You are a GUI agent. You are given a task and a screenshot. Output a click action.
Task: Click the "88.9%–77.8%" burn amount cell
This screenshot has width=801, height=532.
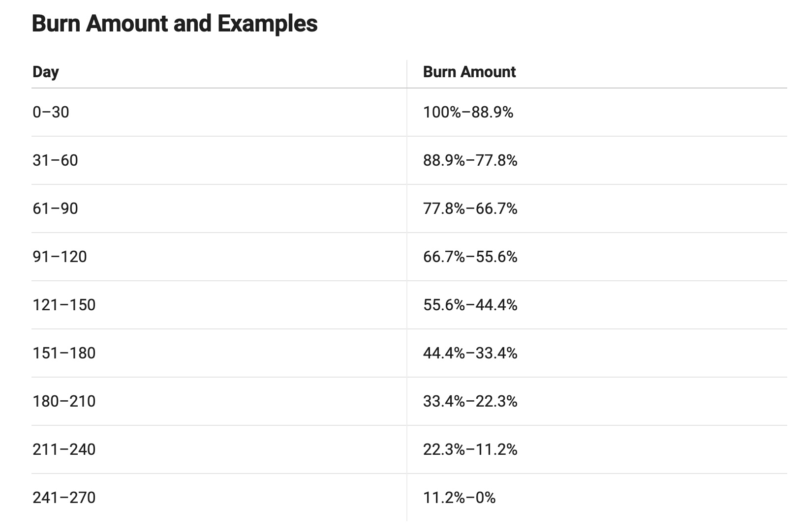point(470,160)
